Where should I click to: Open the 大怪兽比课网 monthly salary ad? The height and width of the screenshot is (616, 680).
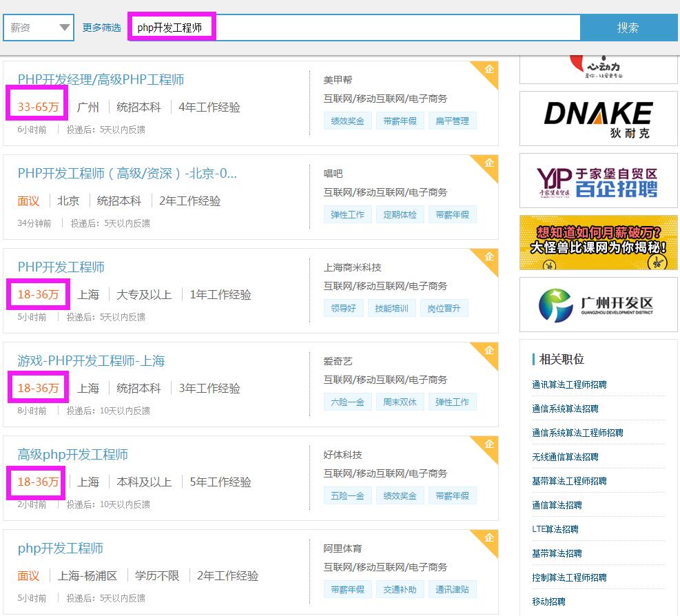click(598, 243)
